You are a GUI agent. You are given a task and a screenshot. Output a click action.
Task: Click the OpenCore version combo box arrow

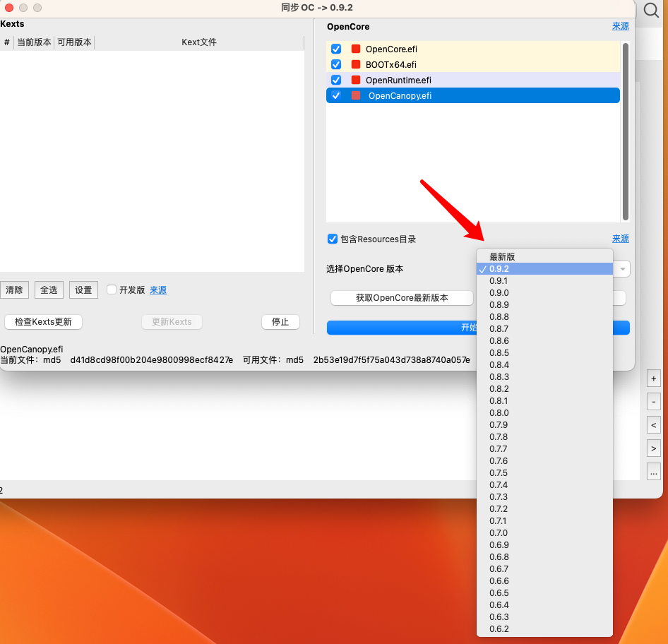point(622,269)
